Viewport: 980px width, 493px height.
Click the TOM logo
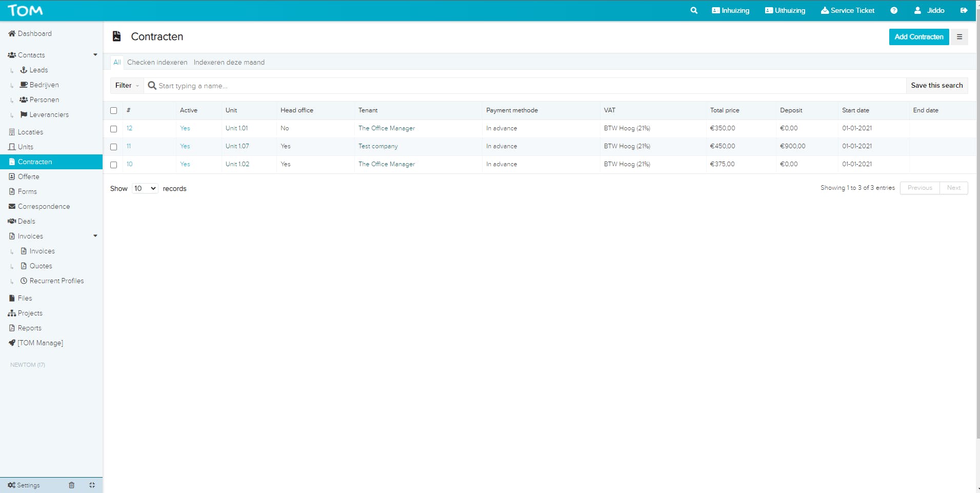coord(25,10)
